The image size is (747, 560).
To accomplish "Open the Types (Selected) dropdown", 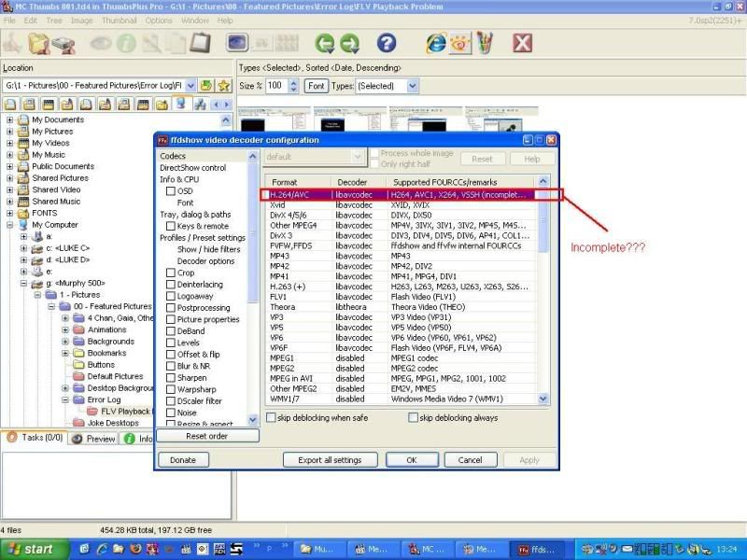I will coord(413,86).
